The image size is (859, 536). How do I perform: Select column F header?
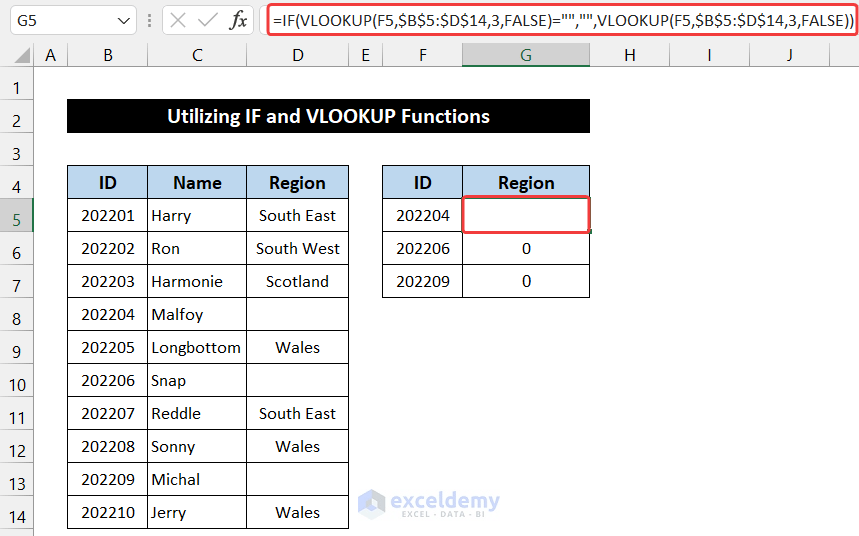pyautogui.click(x=422, y=55)
